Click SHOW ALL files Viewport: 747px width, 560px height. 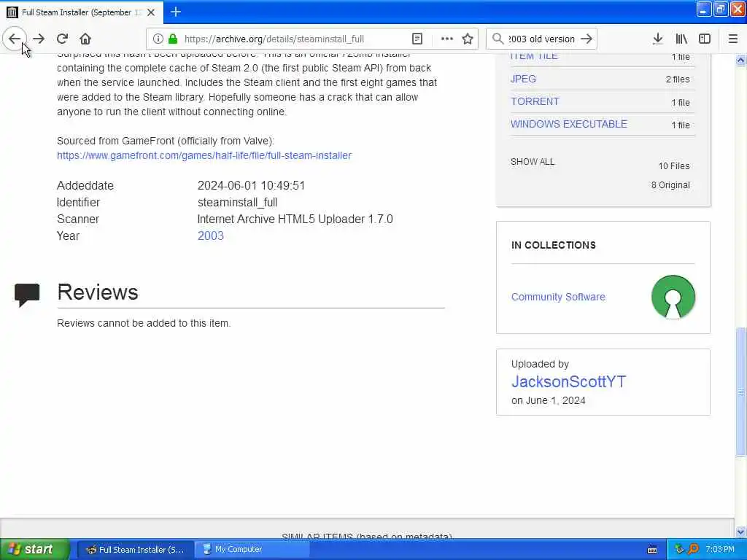tap(533, 161)
